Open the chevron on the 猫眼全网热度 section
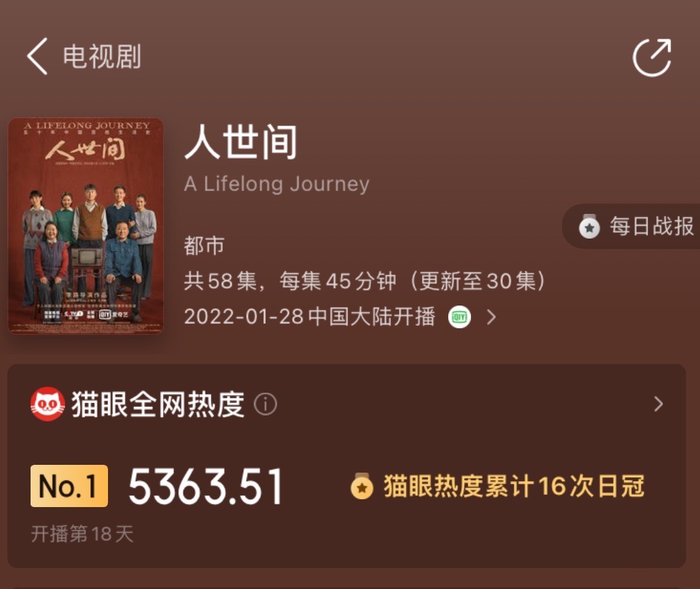The height and width of the screenshot is (589, 700). [659, 404]
